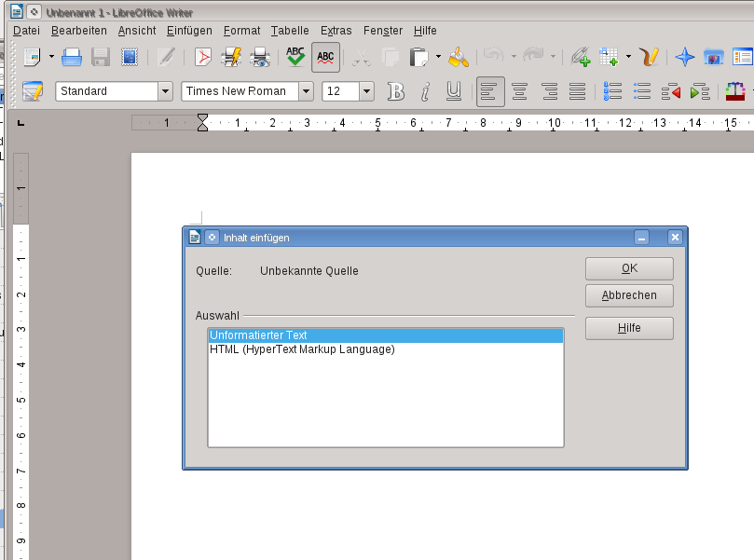Select HTML (HyperText Markup Language) option
Viewport: 754px width, 560px height.
pyautogui.click(x=302, y=350)
